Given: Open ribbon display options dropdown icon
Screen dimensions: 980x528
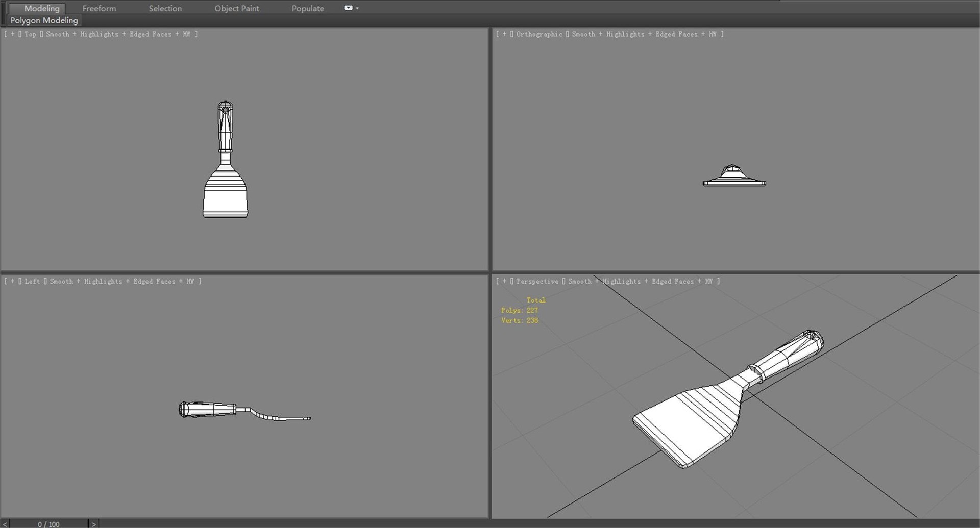Looking at the screenshot, I should 351,8.
